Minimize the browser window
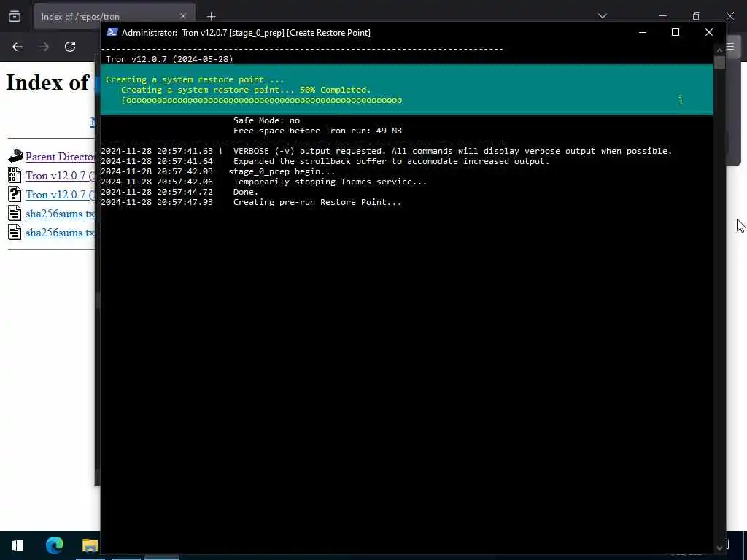The image size is (747, 560). [x=663, y=16]
